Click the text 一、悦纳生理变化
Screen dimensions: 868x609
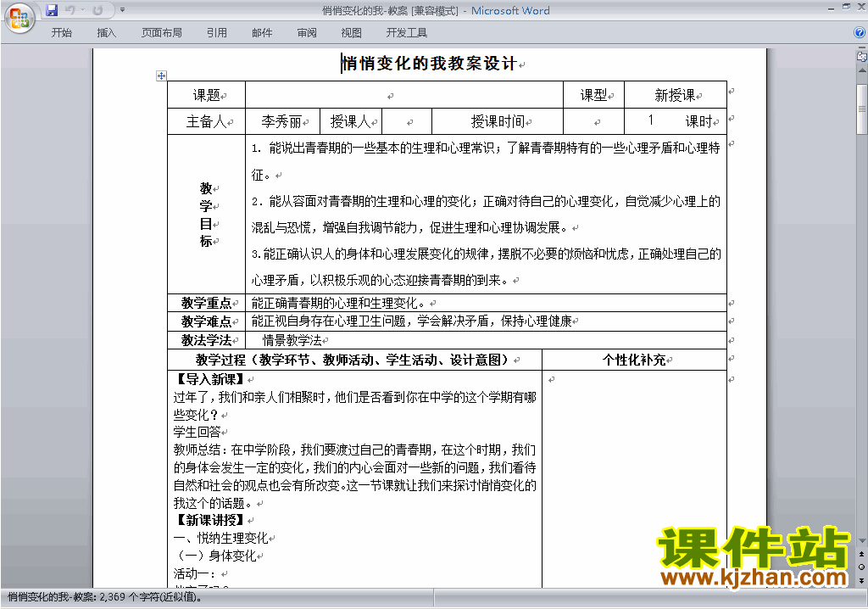(x=221, y=538)
